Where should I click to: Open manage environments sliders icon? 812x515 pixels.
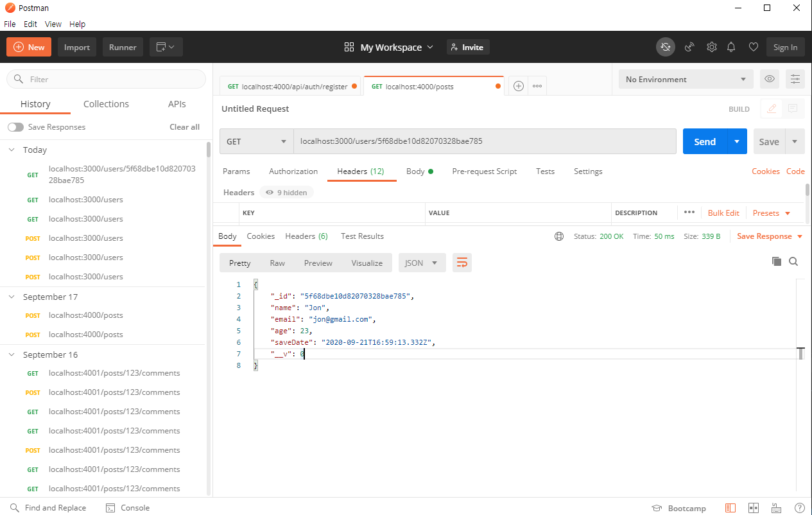pyautogui.click(x=795, y=79)
